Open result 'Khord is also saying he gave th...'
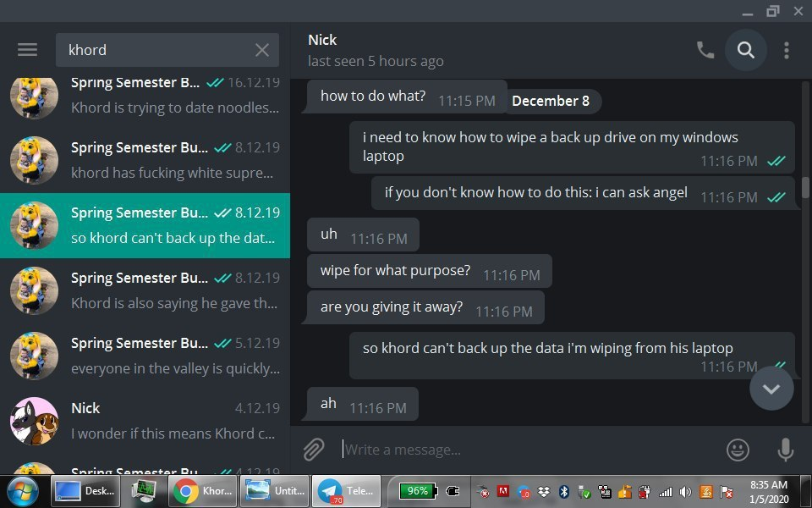 145,290
